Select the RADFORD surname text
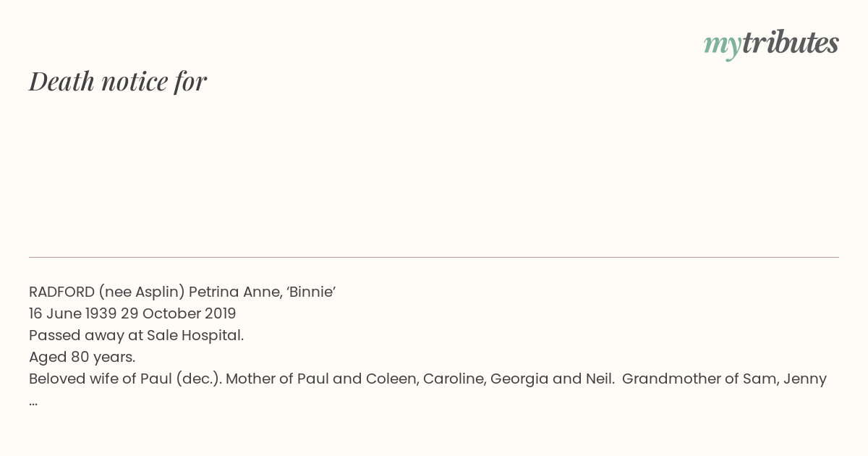Screen dimensions: 868x456 (61, 292)
